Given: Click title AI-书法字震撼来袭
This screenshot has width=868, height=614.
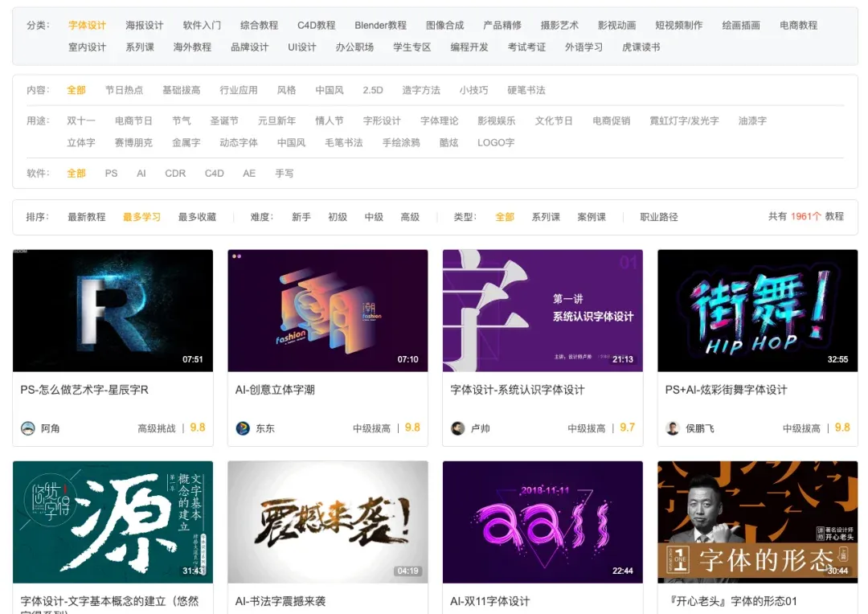Looking at the screenshot, I should click(x=280, y=601).
